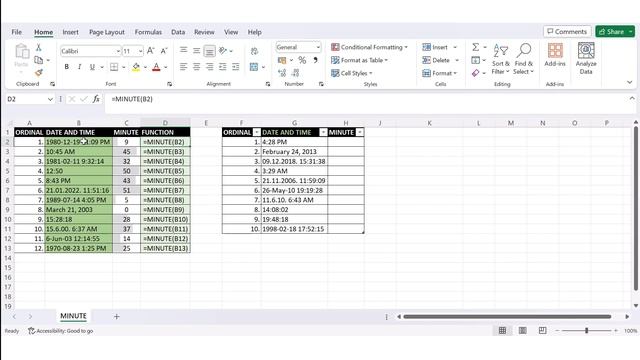Increase font size with larger A
Viewport: 640px width, 360px height.
151,51
